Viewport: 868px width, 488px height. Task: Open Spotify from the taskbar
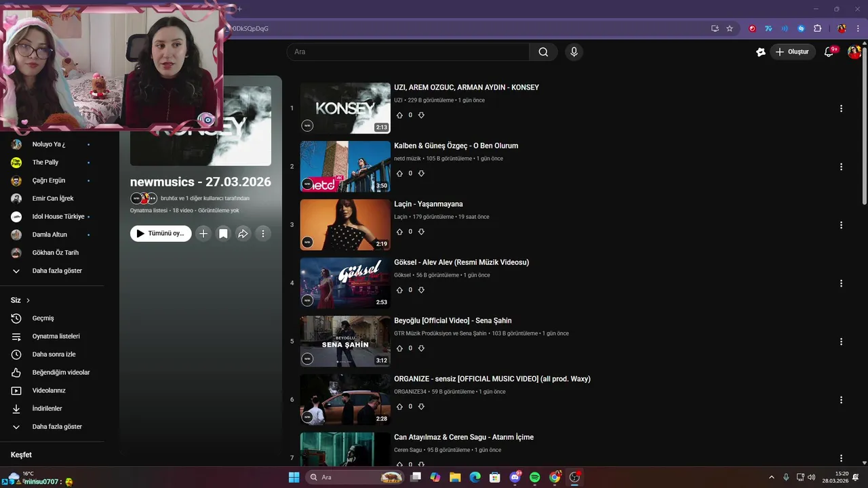coord(534,477)
